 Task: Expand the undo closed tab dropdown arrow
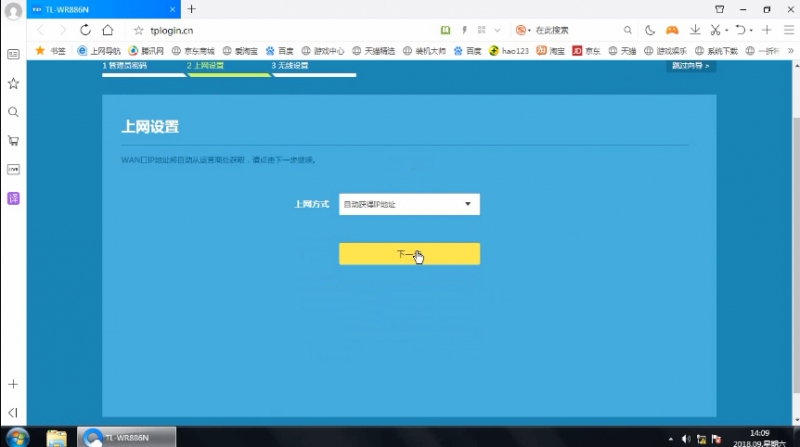pyautogui.click(x=751, y=31)
